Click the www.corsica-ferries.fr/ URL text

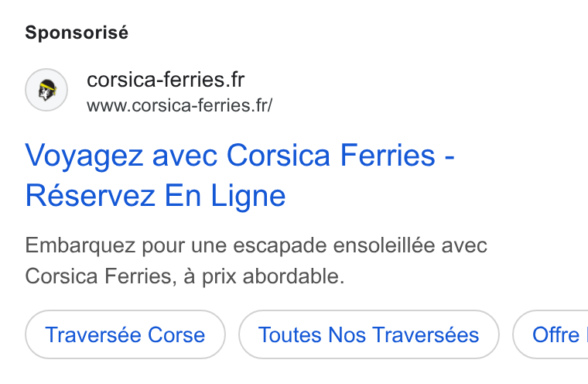point(179,105)
